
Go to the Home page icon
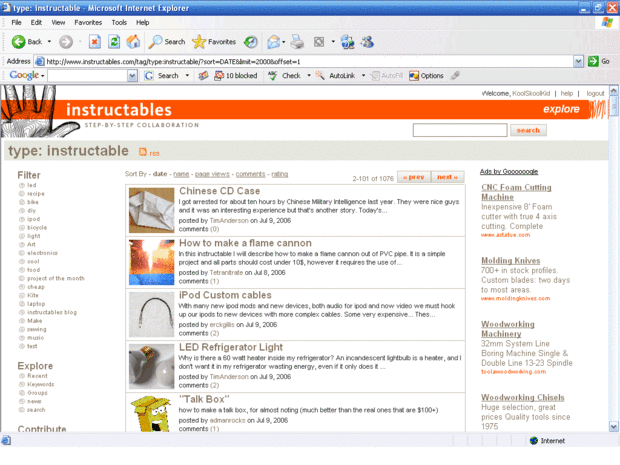pyautogui.click(x=133, y=42)
